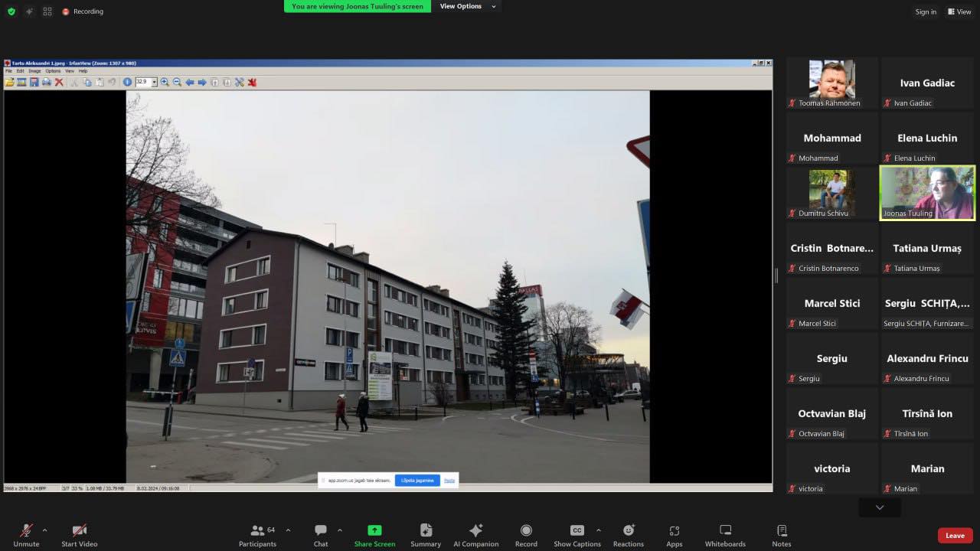The image size is (980, 551).
Task: Open the Notes tool
Action: [x=781, y=535]
